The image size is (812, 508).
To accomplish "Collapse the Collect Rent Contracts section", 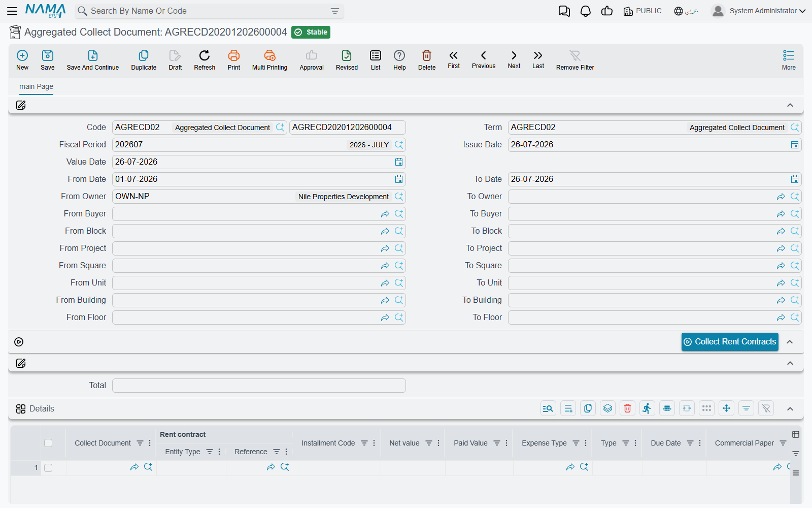I will [x=790, y=342].
